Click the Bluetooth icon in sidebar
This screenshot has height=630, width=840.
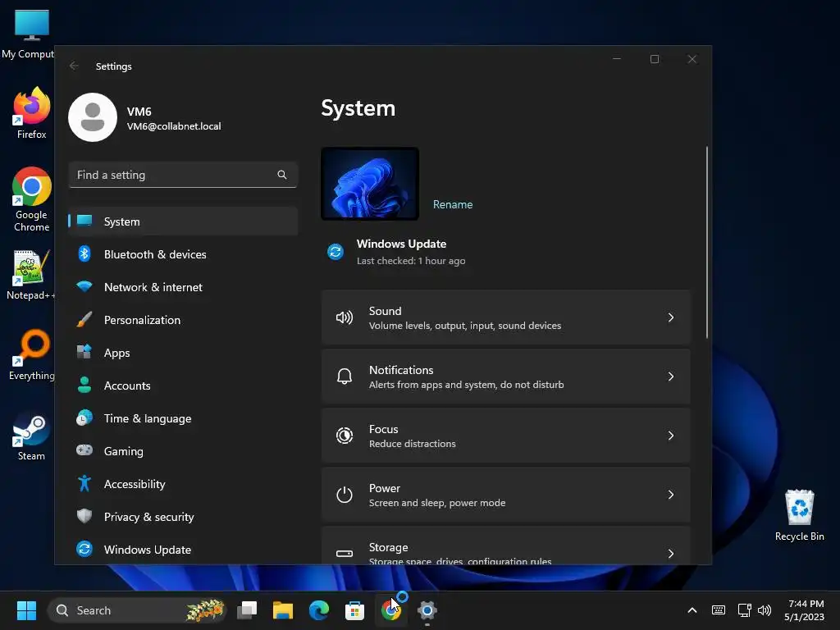click(84, 253)
